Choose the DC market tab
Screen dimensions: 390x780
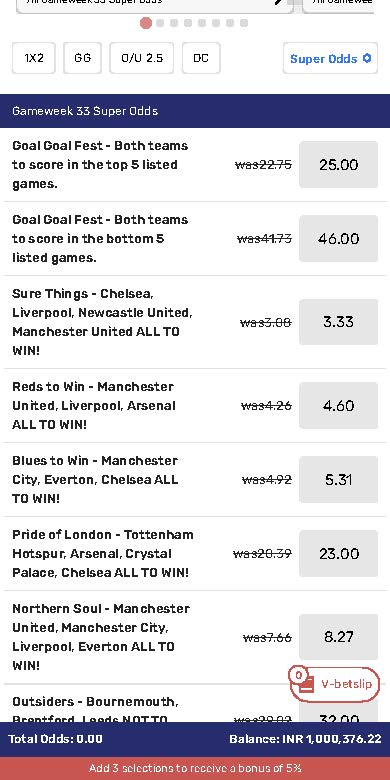(201, 58)
